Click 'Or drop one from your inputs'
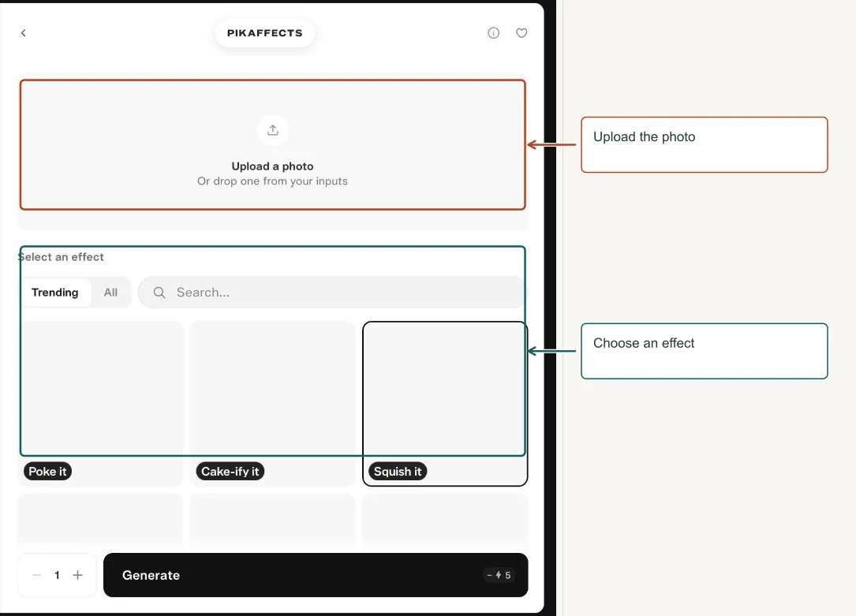Image resolution: width=856 pixels, height=616 pixels. click(272, 181)
